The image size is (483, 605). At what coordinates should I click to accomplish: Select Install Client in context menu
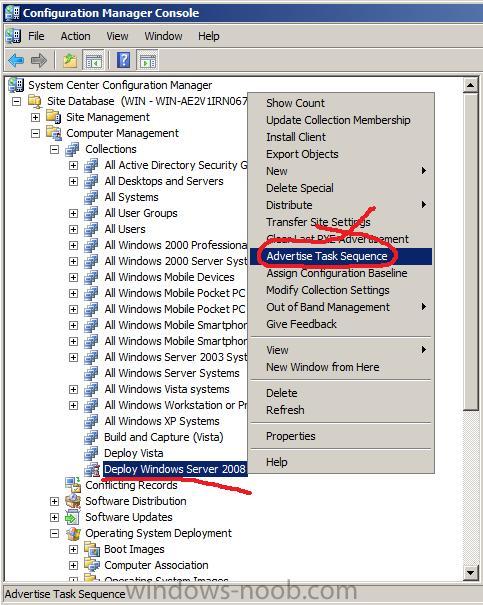click(341, 137)
